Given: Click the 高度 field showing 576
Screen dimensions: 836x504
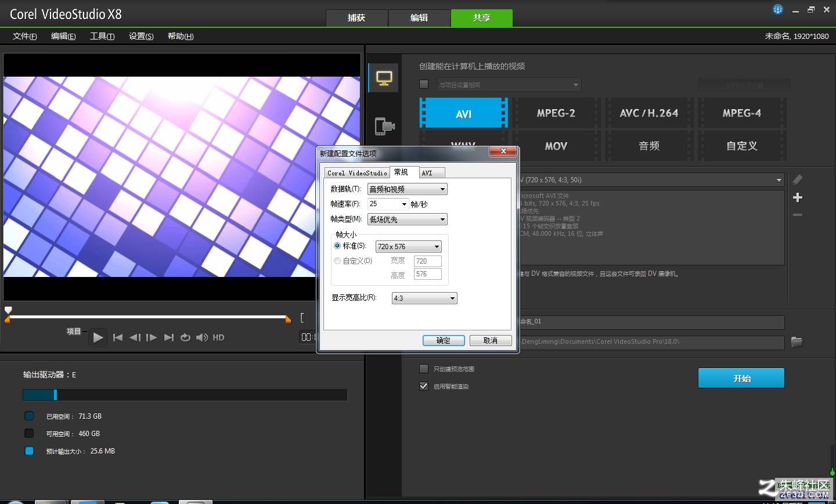Looking at the screenshot, I should click(x=428, y=275).
